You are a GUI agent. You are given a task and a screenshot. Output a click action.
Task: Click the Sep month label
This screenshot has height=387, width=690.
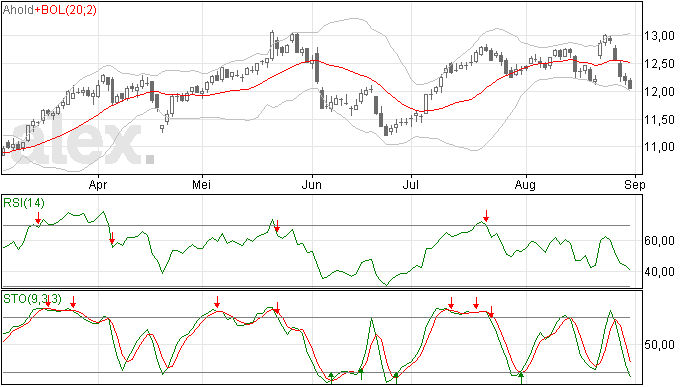pos(635,184)
